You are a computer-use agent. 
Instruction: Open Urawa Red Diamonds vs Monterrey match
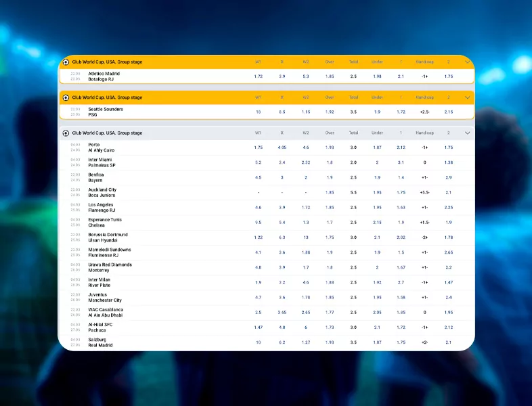tap(110, 267)
